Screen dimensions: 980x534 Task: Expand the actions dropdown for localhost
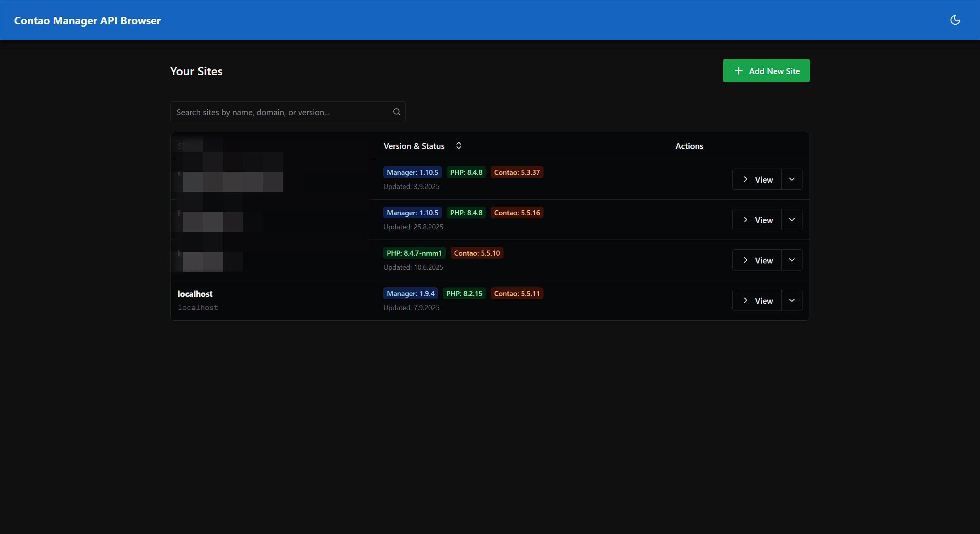coord(792,300)
